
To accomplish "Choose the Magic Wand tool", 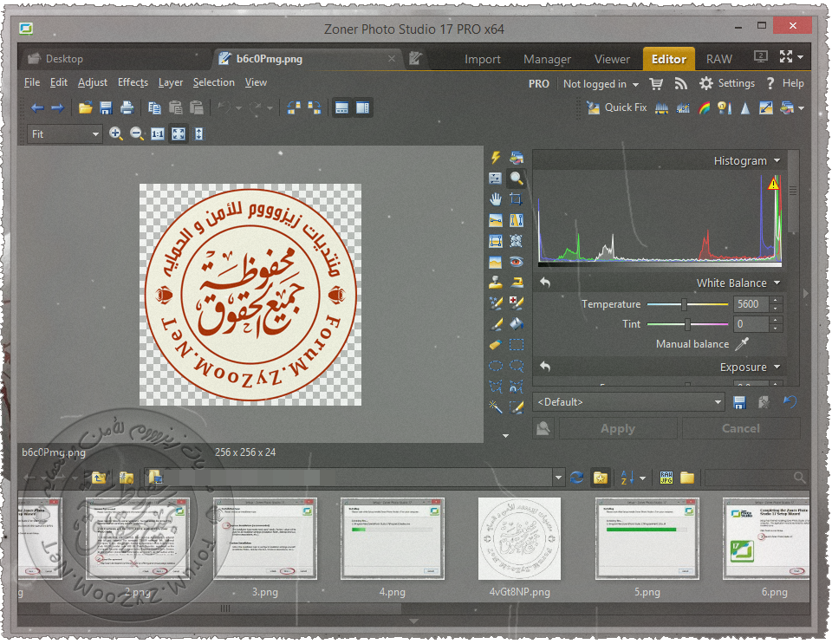I will click(496, 407).
